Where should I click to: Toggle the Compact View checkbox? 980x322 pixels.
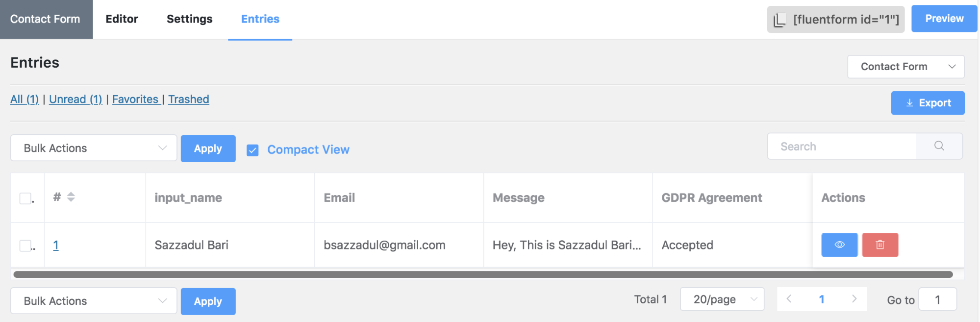pos(252,150)
